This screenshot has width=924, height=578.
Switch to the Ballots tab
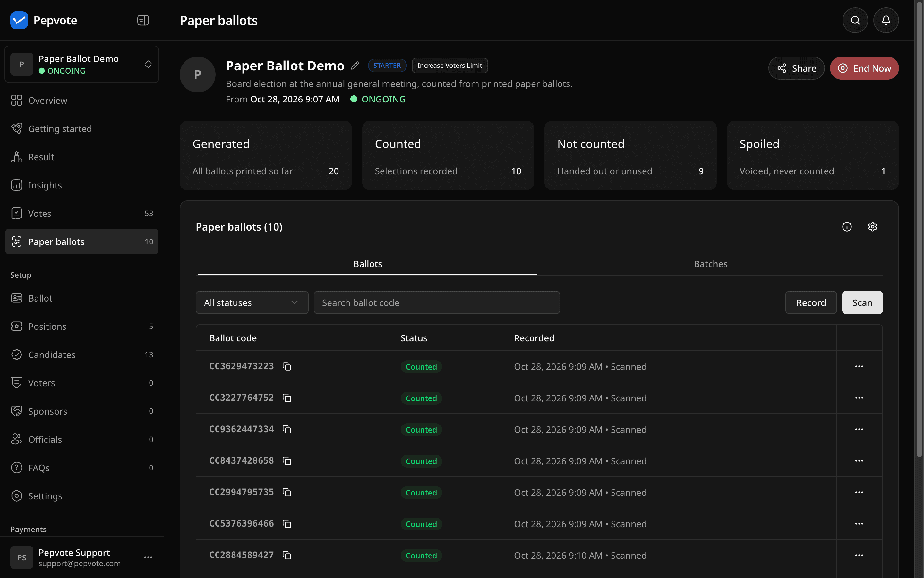(367, 264)
